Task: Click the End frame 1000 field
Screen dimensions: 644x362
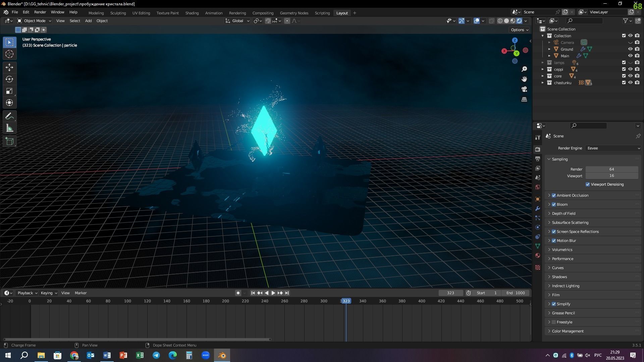Action: [516, 293]
